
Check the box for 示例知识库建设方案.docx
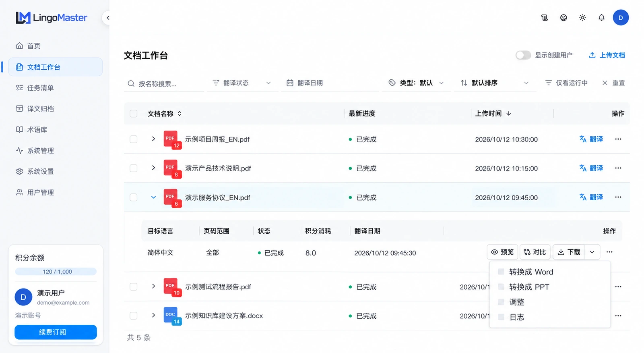pyautogui.click(x=134, y=316)
